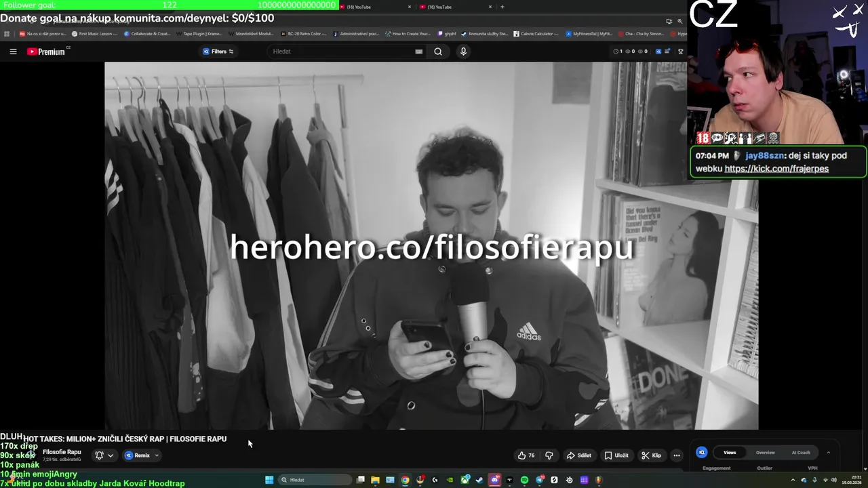
Task: Share the video via Sdílet
Action: coord(578,455)
